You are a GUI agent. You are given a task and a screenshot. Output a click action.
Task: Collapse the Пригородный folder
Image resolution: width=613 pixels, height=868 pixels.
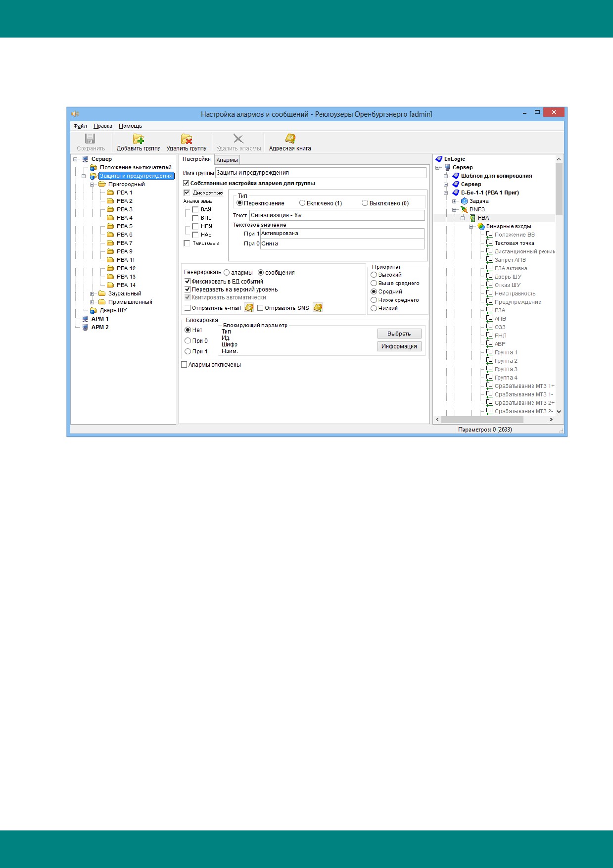tap(93, 184)
